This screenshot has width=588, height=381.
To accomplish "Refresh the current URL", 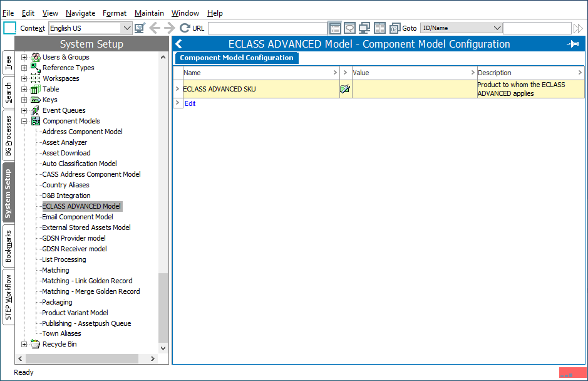I will (183, 28).
